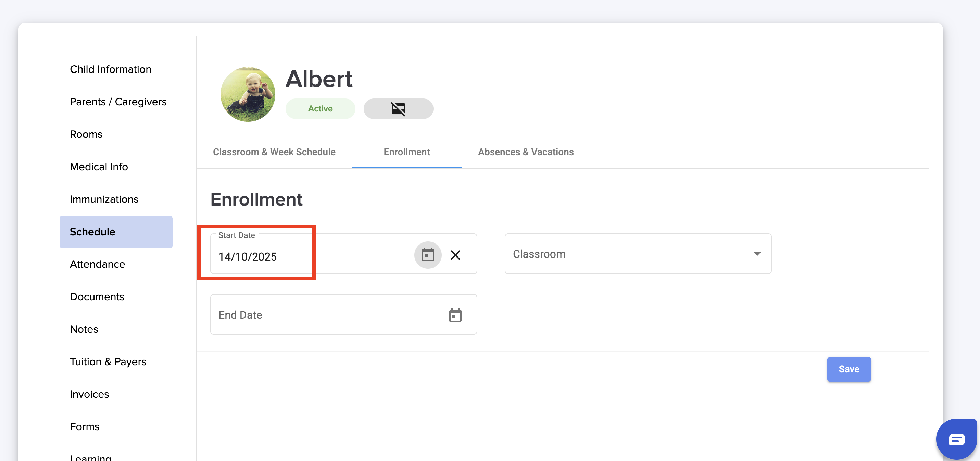Click the Active status badge
The width and height of the screenshot is (980, 461).
(x=320, y=109)
